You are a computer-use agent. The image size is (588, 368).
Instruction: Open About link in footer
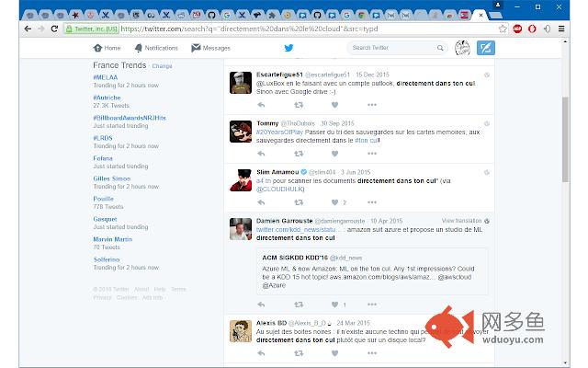click(141, 289)
